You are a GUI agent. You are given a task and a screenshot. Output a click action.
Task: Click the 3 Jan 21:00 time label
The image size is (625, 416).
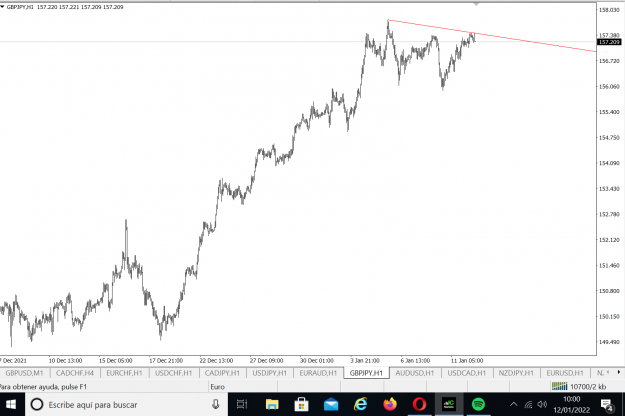point(365,360)
